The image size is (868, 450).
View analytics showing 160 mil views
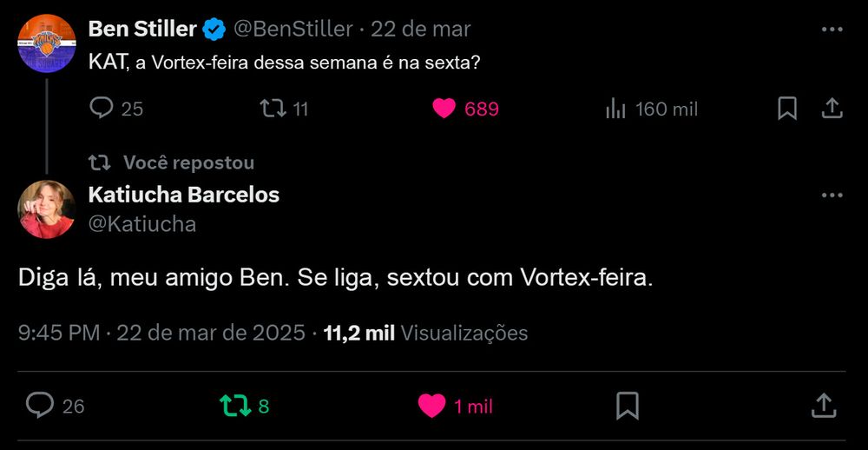652,109
